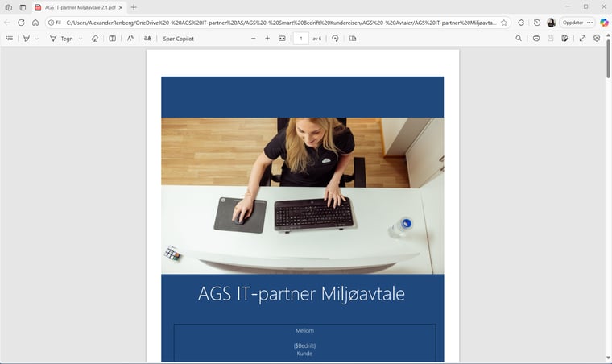Print the PDF document

click(536, 38)
